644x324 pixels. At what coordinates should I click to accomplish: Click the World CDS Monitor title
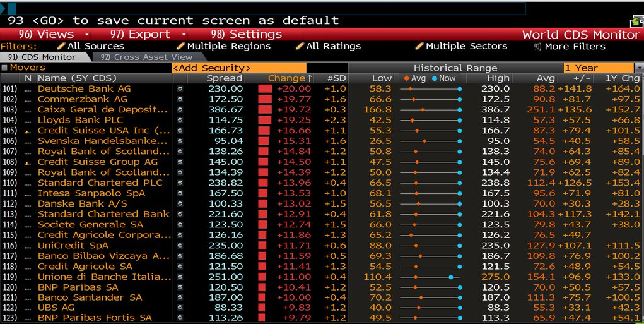click(x=581, y=35)
